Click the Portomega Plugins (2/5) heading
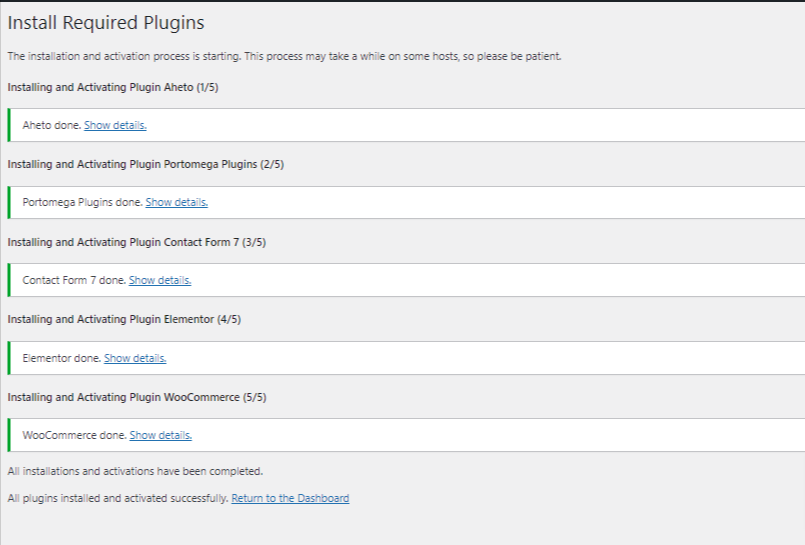Image resolution: width=805 pixels, height=545 pixels. coord(146,164)
